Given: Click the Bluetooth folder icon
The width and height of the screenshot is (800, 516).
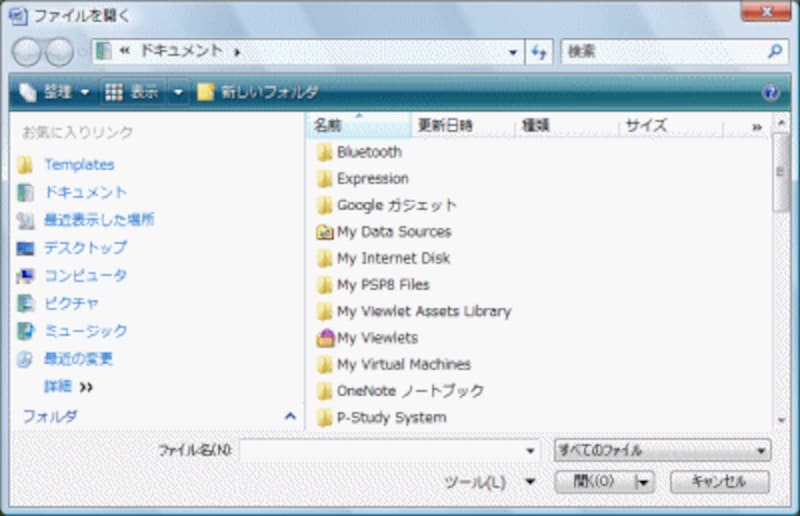Looking at the screenshot, I should click(x=324, y=152).
